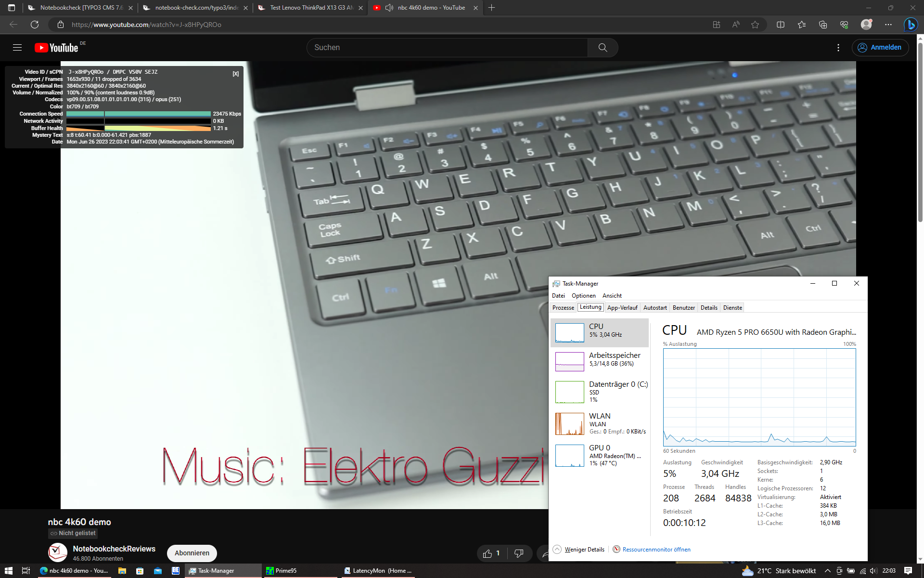Open File Explorer from the taskbar
This screenshot has height=578, width=924.
pos(122,571)
